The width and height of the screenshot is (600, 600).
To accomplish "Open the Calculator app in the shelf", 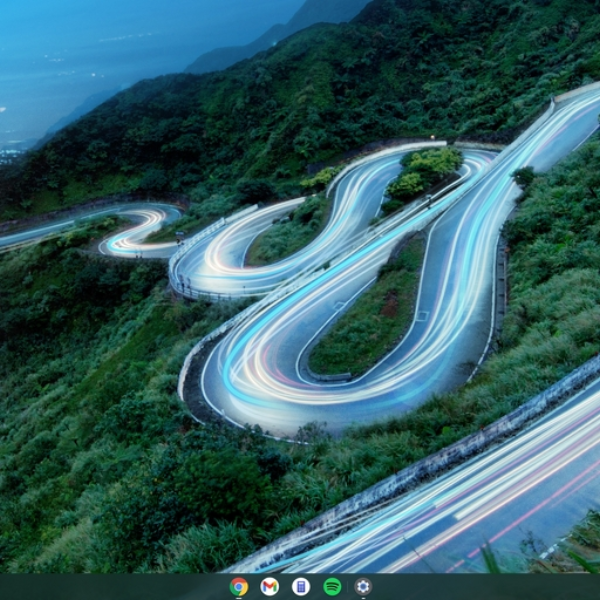I will coord(301,587).
